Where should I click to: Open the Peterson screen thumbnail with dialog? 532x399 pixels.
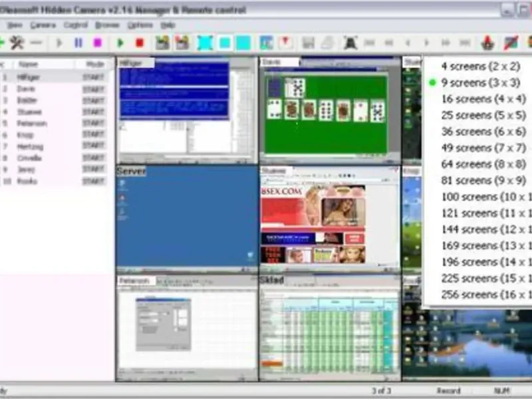tap(187, 328)
